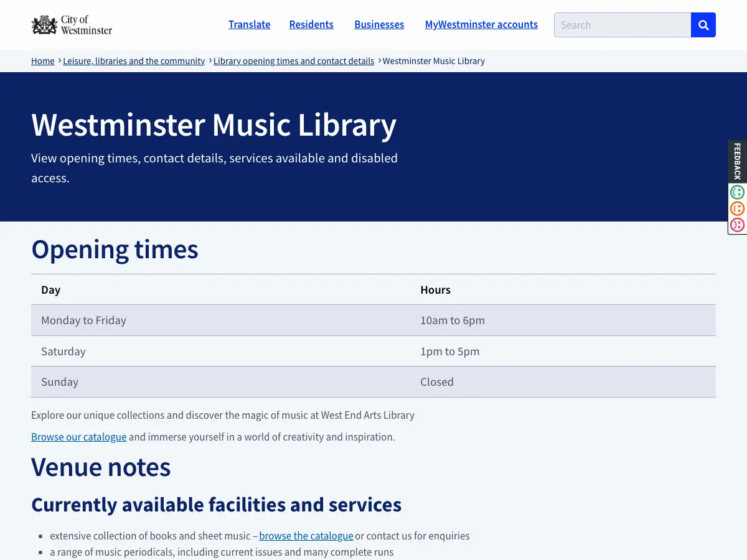Image resolution: width=747 pixels, height=560 pixels.
Task: Click the Sunday table cell
Action: [x=220, y=382]
